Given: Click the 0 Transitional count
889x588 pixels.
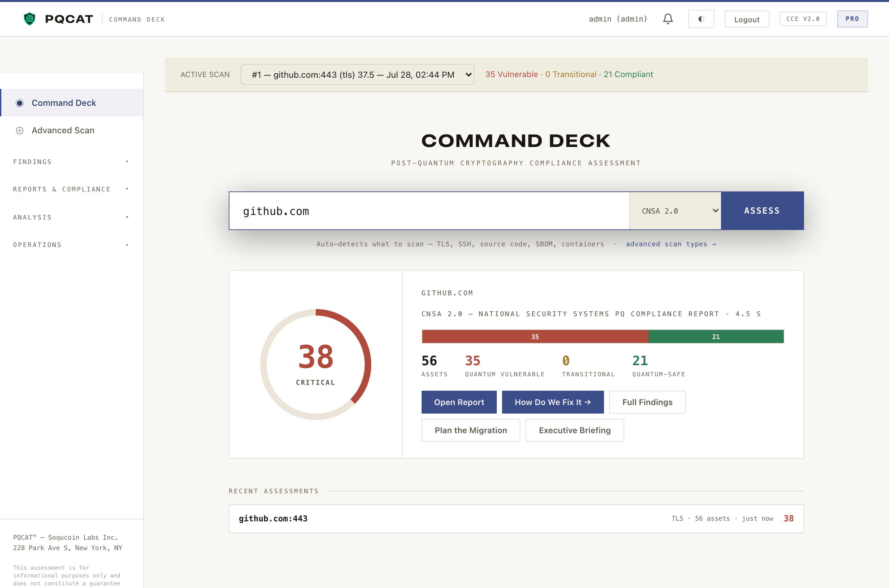Looking at the screenshot, I should (588, 366).
